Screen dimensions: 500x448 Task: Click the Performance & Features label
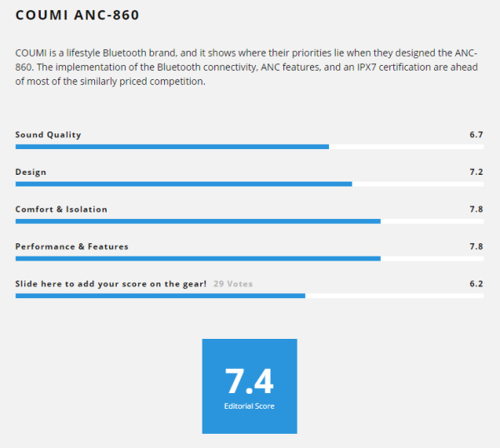click(72, 246)
